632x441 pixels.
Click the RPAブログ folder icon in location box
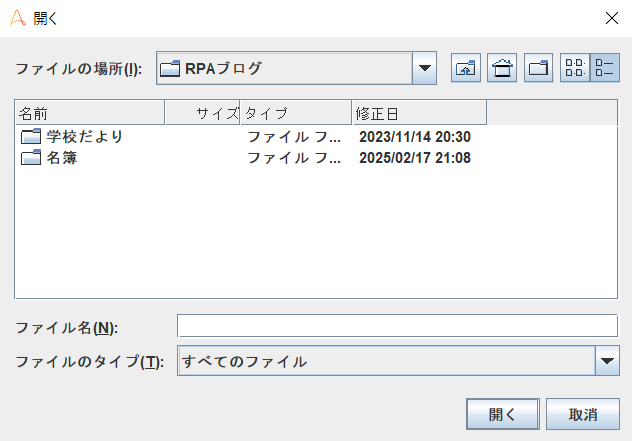(x=170, y=68)
